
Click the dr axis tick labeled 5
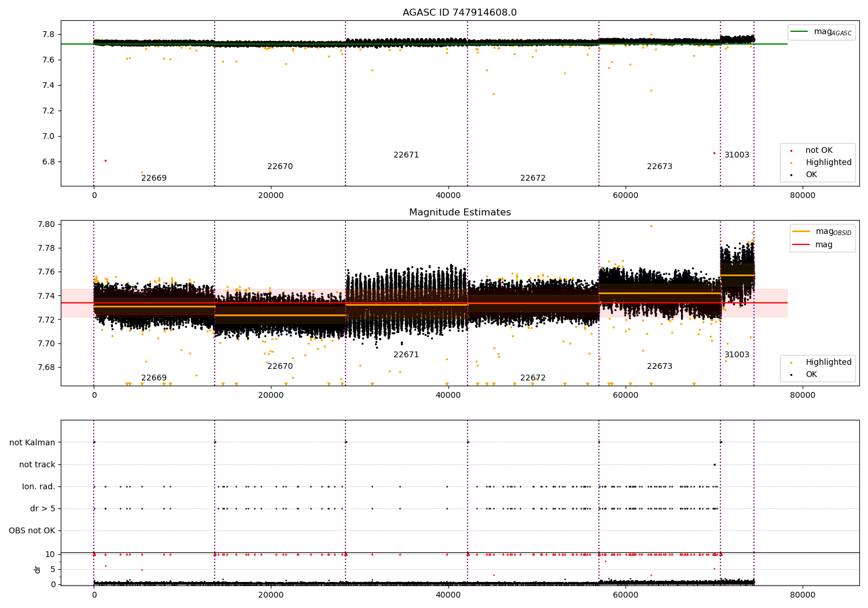click(x=53, y=570)
